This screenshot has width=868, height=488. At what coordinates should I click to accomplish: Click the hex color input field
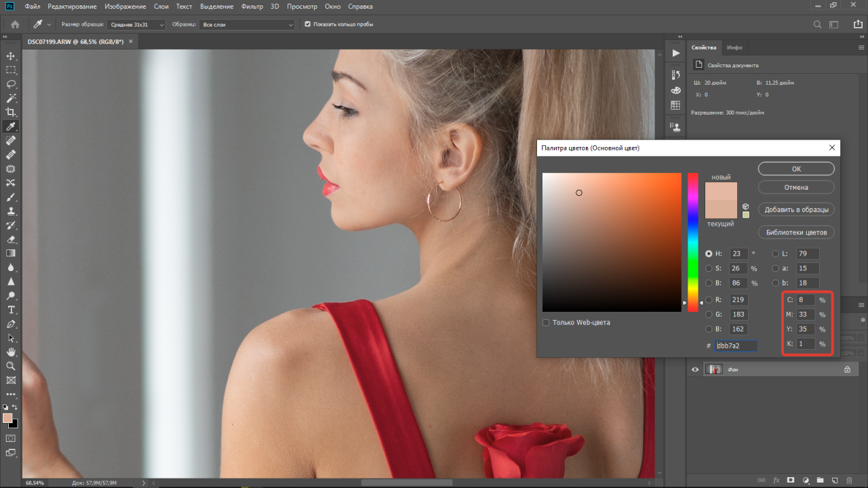pyautogui.click(x=736, y=346)
